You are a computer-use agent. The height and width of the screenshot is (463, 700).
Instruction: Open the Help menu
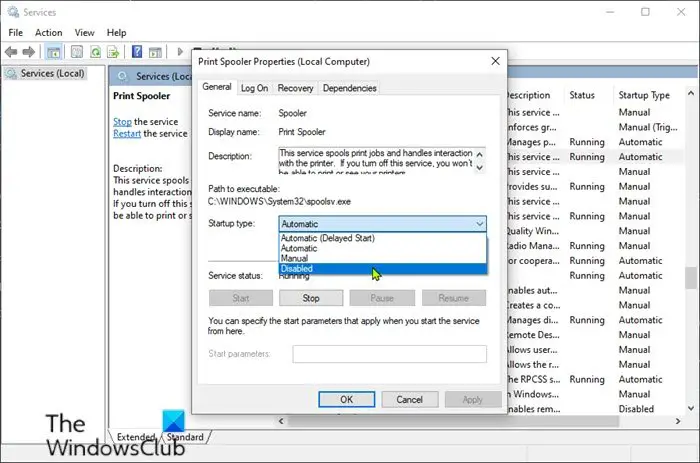coord(116,33)
